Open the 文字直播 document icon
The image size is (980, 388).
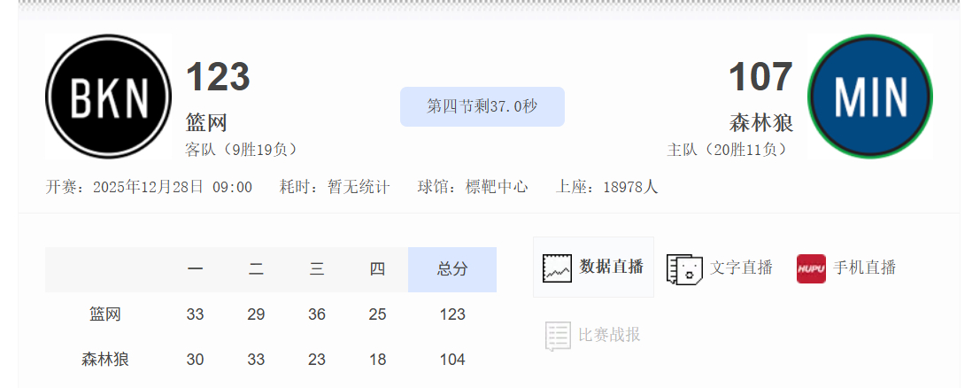[x=684, y=269]
